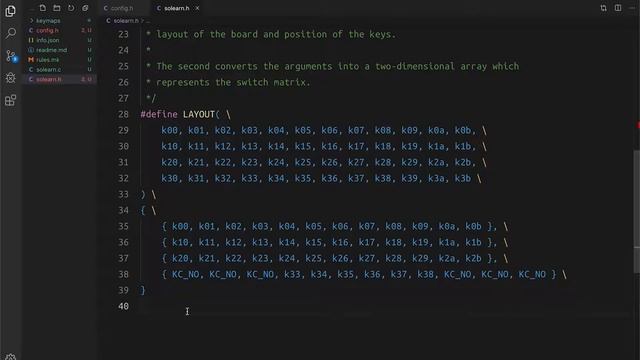
Task: Switch to the config.h tab
Action: [x=122, y=8]
